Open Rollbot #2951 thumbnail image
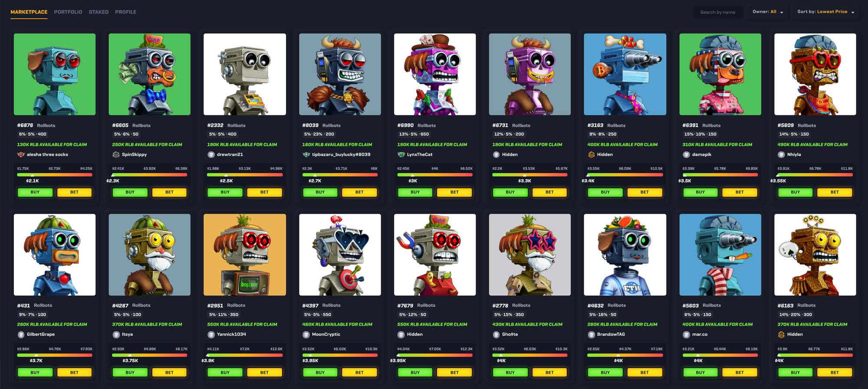 click(x=245, y=255)
